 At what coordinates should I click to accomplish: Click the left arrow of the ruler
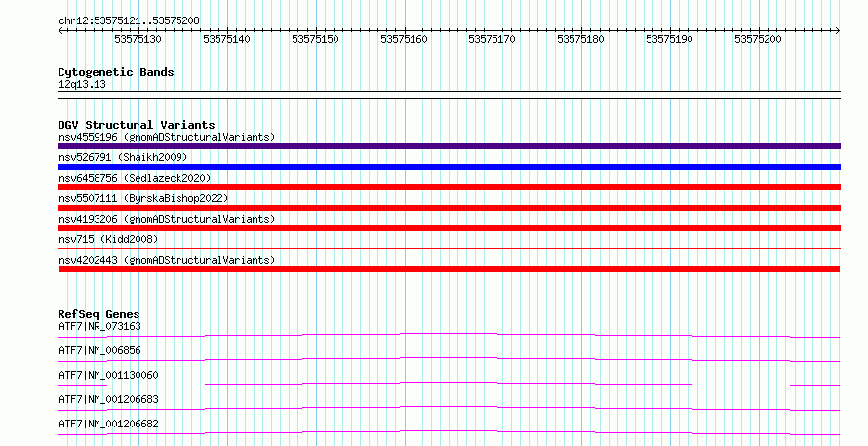click(60, 31)
